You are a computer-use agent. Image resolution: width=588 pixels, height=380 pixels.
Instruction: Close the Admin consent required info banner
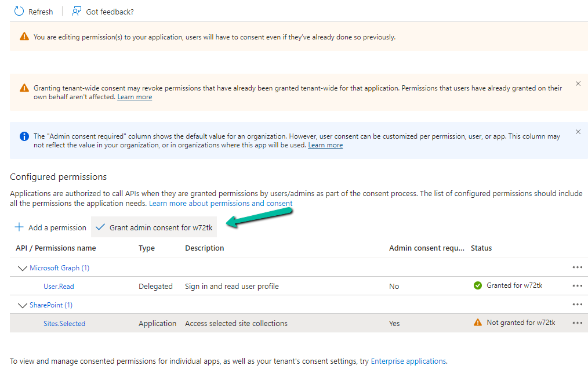(x=578, y=132)
